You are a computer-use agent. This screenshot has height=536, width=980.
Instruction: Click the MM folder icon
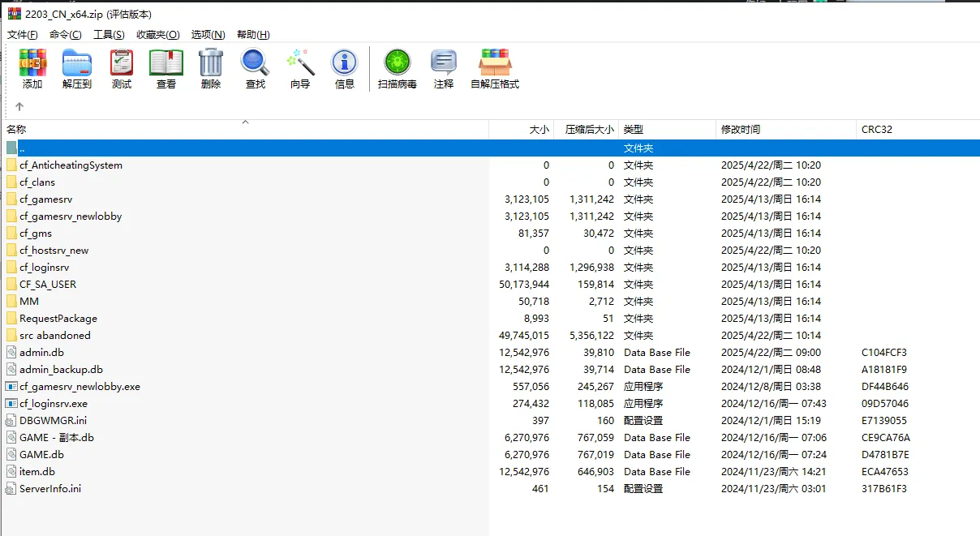pyautogui.click(x=11, y=301)
